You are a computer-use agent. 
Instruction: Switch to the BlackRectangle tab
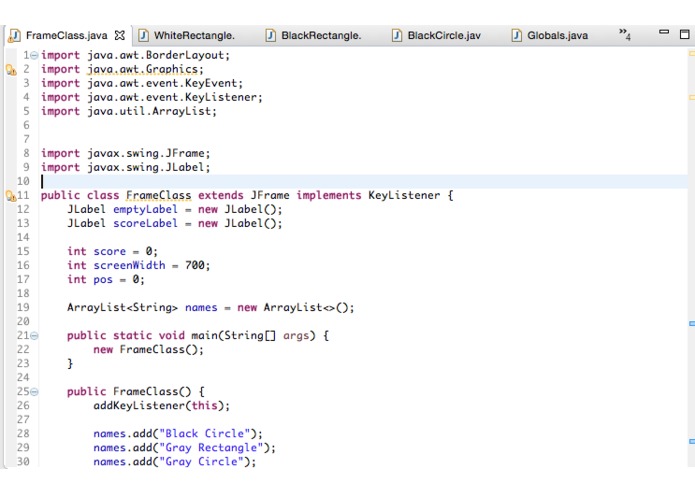(314, 35)
